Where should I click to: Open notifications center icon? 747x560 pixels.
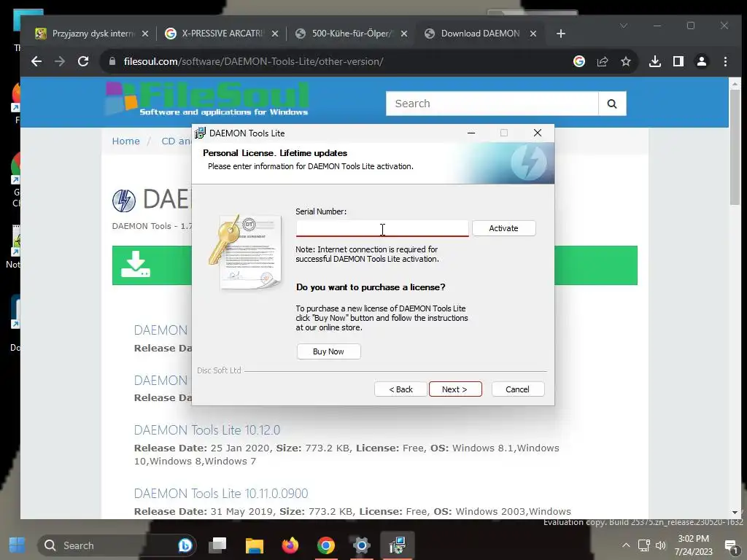tap(731, 545)
